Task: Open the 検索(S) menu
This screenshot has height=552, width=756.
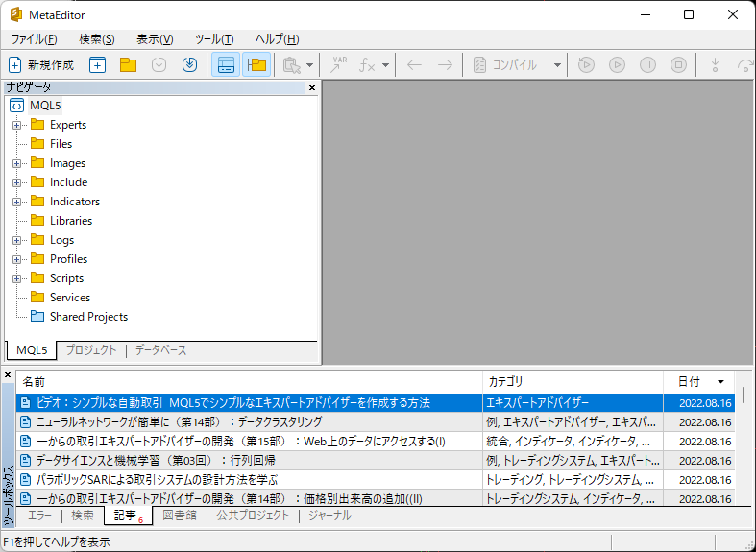Action: click(x=96, y=39)
